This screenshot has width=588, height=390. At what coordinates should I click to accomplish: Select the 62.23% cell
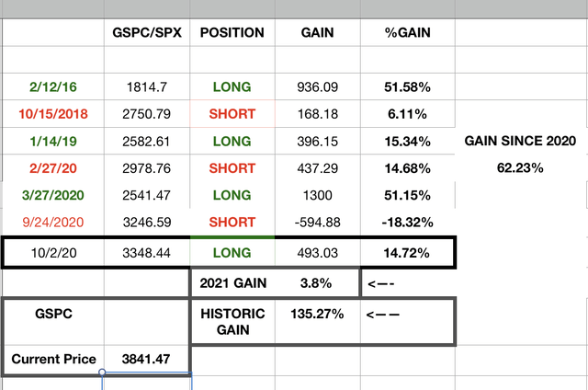[x=521, y=167]
